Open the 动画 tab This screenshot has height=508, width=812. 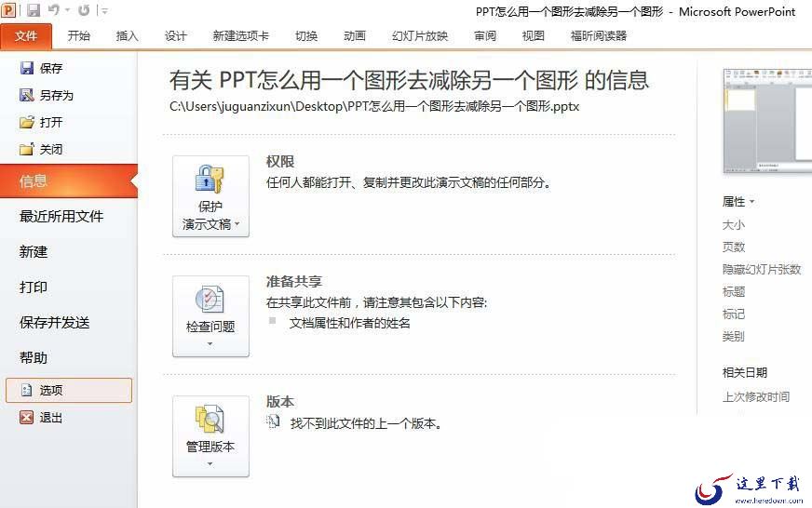point(355,35)
